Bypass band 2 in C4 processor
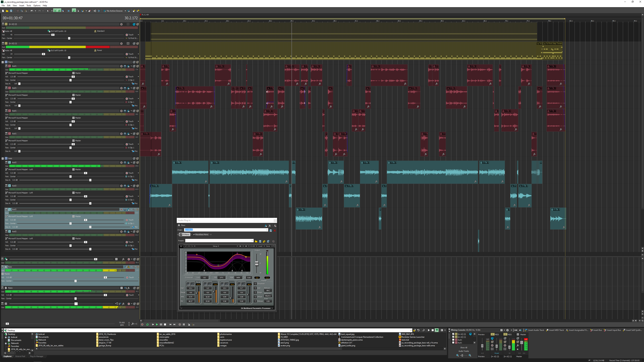The height and width of the screenshot is (362, 644). point(210,284)
